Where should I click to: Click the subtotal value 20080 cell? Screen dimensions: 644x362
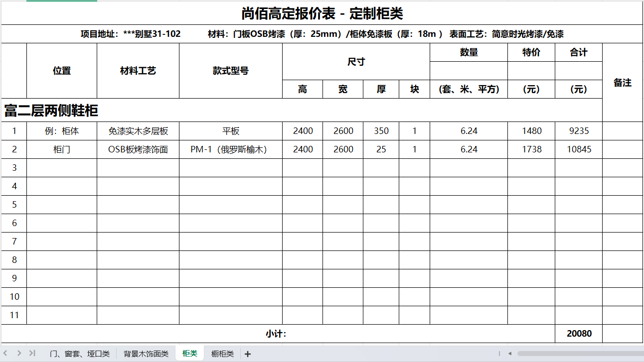tap(579, 334)
